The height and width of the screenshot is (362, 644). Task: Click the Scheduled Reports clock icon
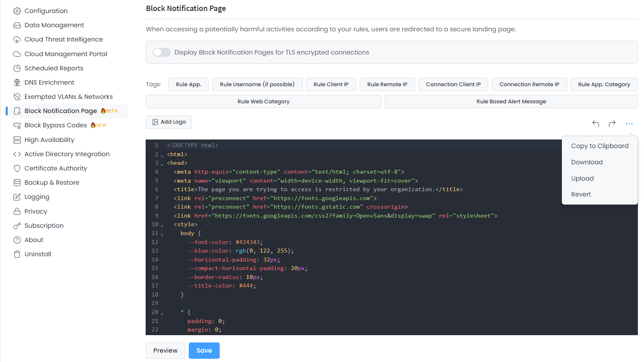point(17,68)
